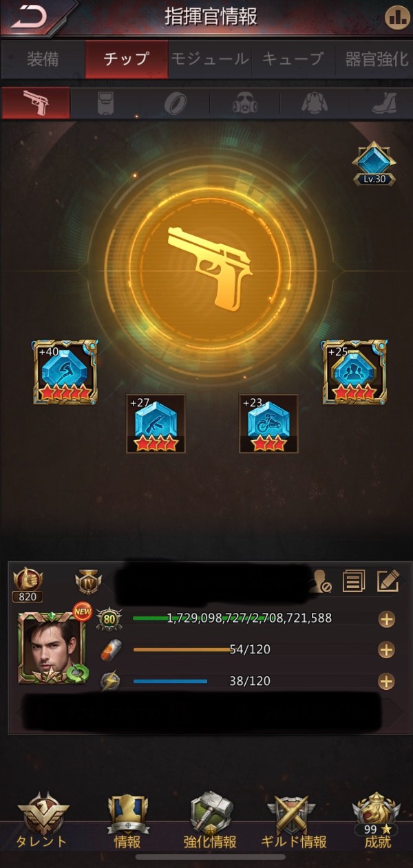
Task: Open タレント from bottom bar
Action: (43, 821)
